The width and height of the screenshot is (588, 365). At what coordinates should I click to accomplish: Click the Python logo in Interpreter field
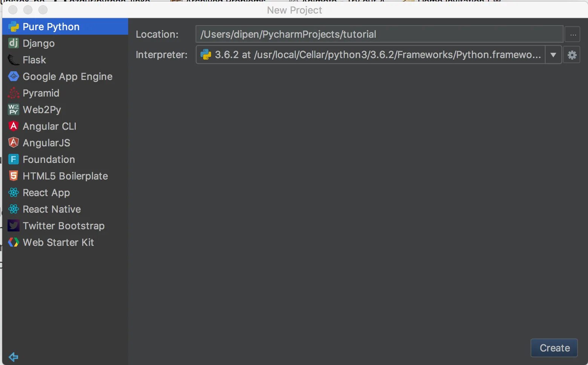(x=206, y=55)
